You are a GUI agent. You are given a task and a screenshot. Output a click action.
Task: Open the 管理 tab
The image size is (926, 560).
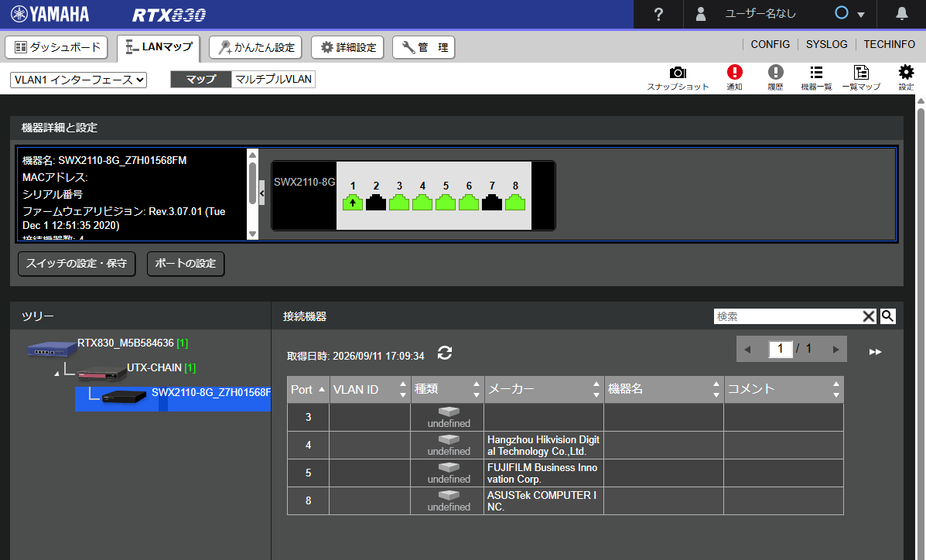[423, 47]
